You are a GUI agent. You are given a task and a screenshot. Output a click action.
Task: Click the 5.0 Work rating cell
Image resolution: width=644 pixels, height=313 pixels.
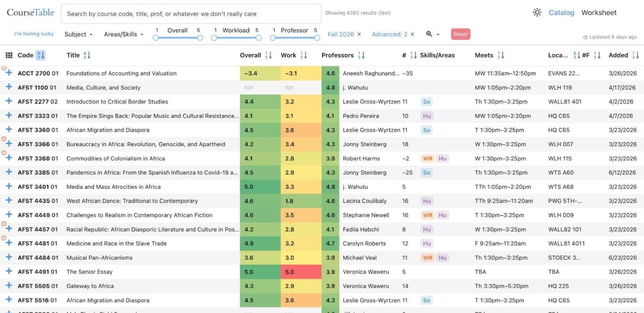click(301, 272)
